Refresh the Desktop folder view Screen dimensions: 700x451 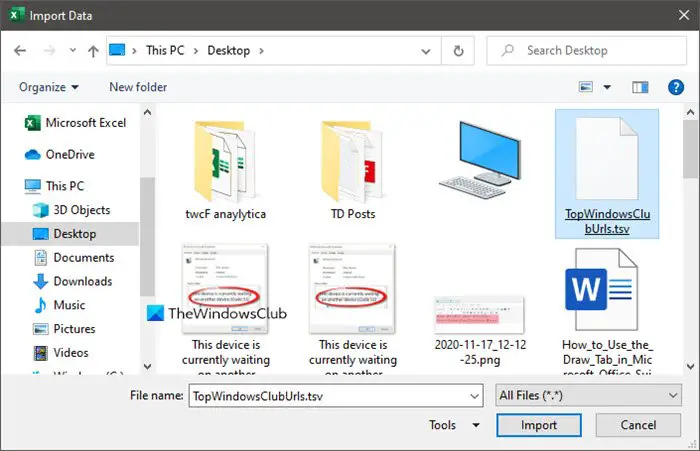[x=458, y=51]
